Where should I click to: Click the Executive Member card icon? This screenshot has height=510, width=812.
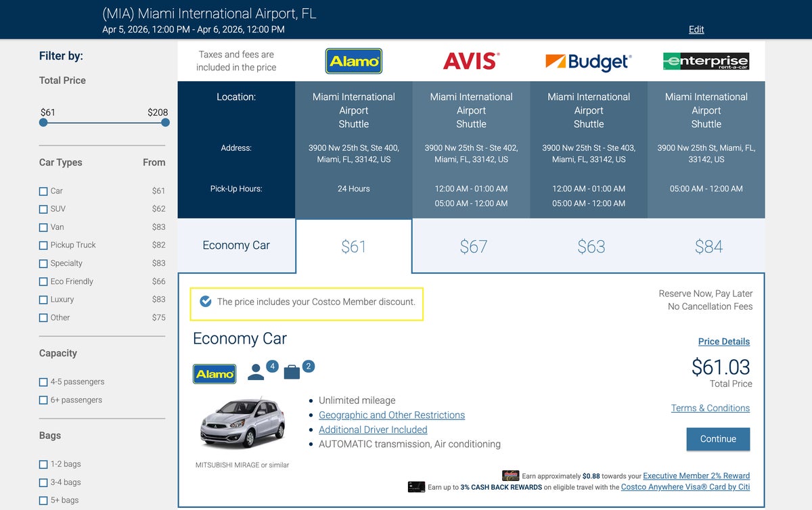[x=510, y=476]
